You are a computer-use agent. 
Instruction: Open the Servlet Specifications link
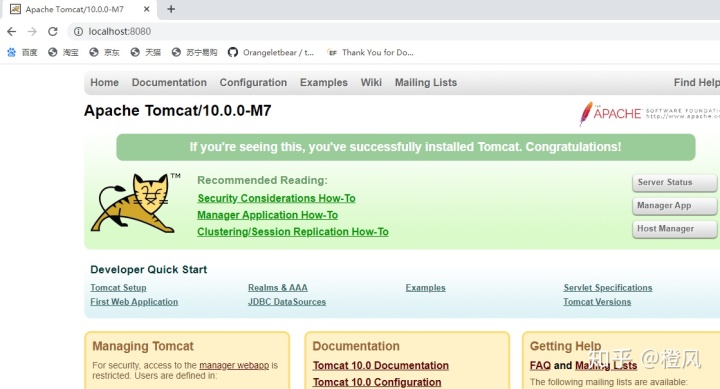pyautogui.click(x=608, y=288)
